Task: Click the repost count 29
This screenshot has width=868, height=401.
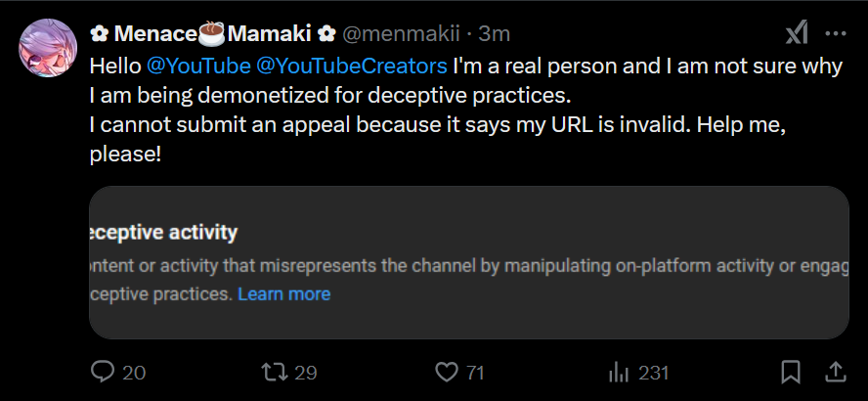Action: (307, 373)
